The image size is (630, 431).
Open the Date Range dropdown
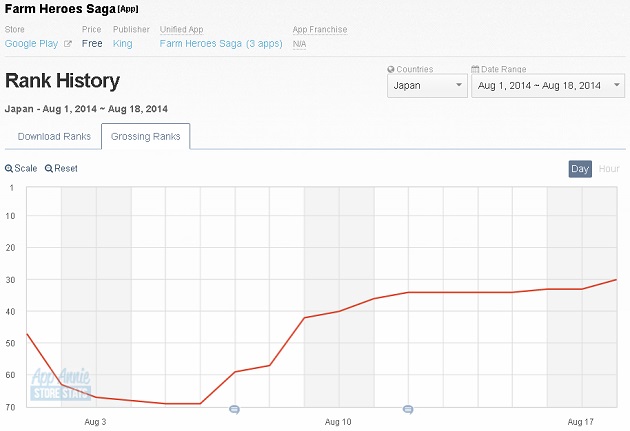(x=548, y=86)
